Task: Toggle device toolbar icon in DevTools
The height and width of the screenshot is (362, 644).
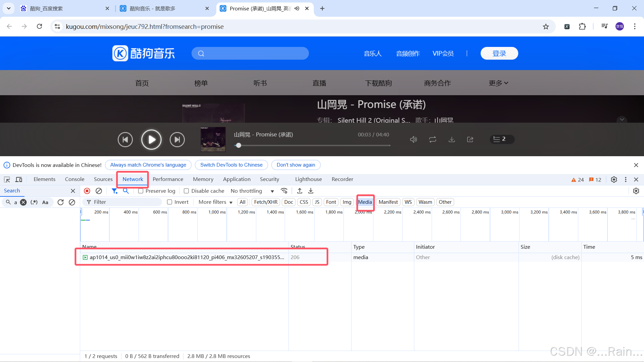Action: tap(19, 179)
